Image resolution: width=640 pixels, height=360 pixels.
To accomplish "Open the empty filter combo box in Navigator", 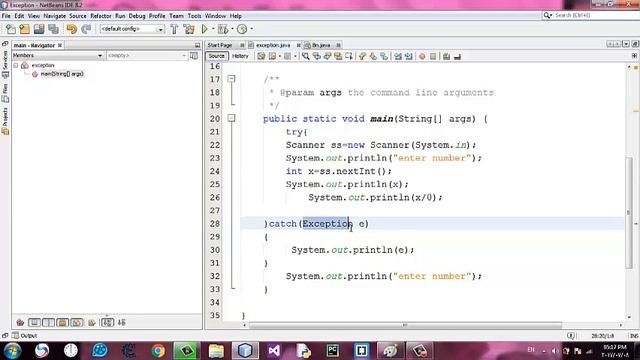I will 147,56.
